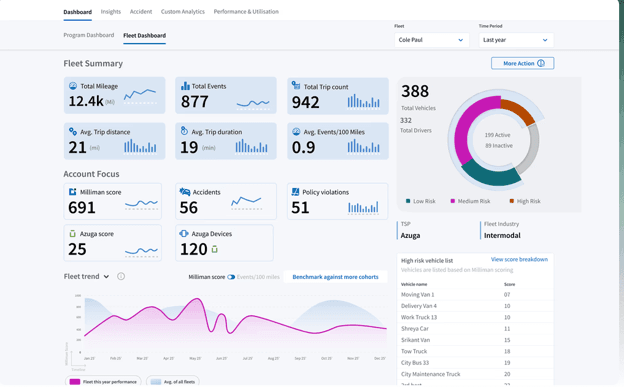Viewport: 624px width, 387px height.
Task: Click the 199 Active label in donut
Action: pyautogui.click(x=497, y=135)
